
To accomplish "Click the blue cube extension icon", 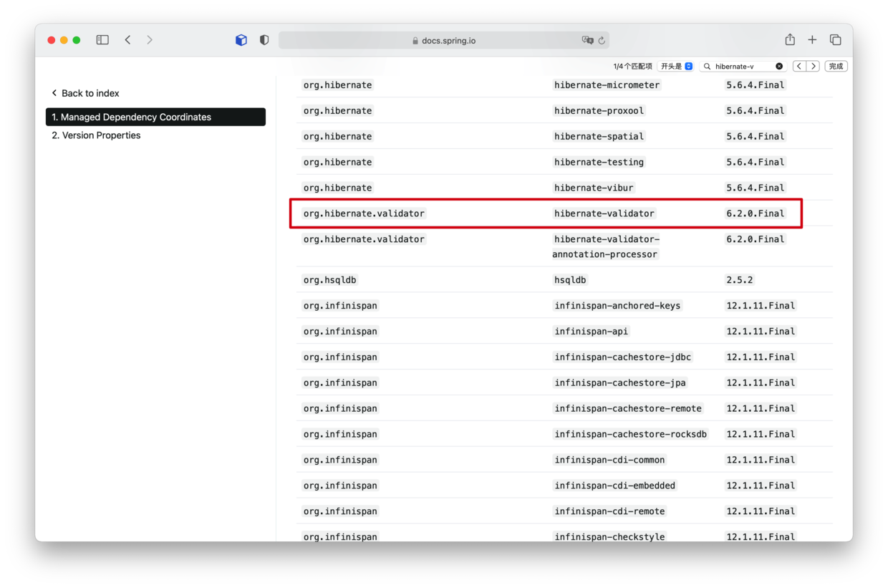I will click(x=241, y=40).
